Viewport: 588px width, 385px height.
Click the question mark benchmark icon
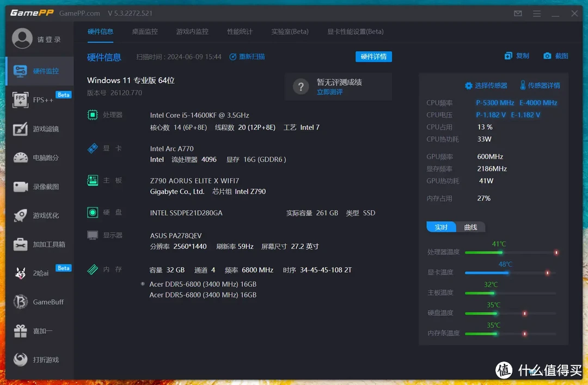(x=301, y=87)
